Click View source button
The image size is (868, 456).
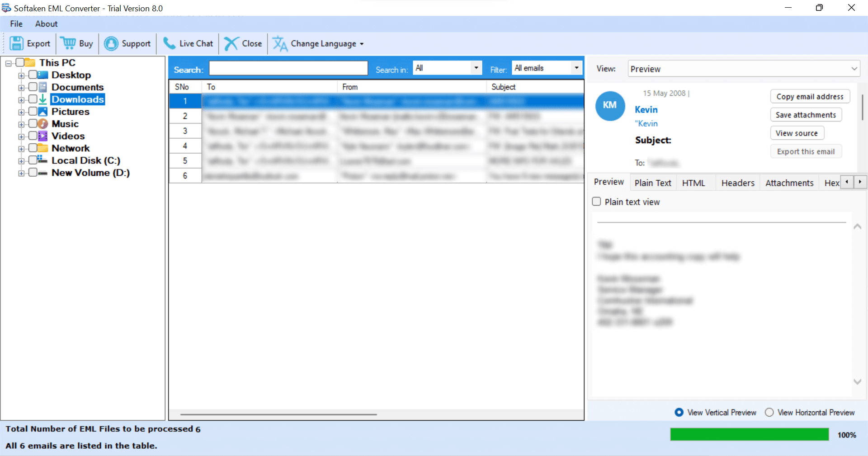(797, 133)
